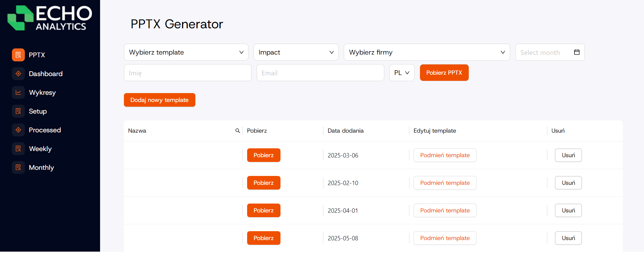Expand the Wybierz firmy dropdown

tap(426, 52)
